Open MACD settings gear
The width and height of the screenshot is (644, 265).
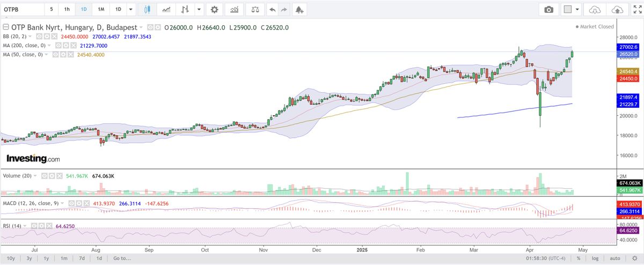(x=79, y=203)
